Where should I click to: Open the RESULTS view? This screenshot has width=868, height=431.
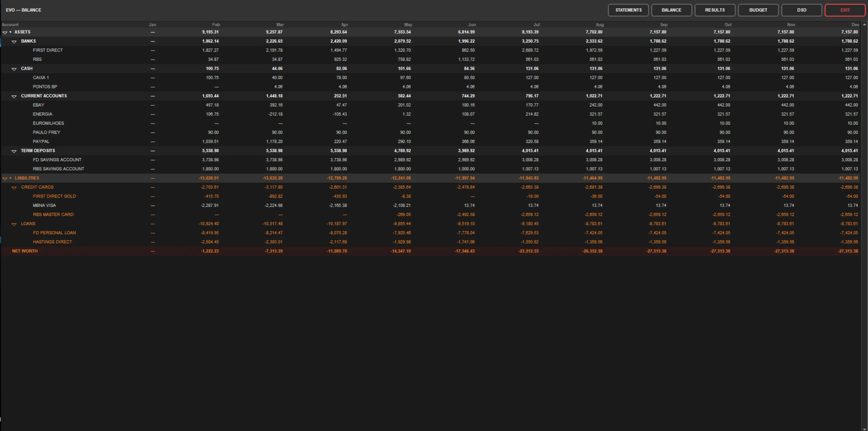(x=715, y=10)
